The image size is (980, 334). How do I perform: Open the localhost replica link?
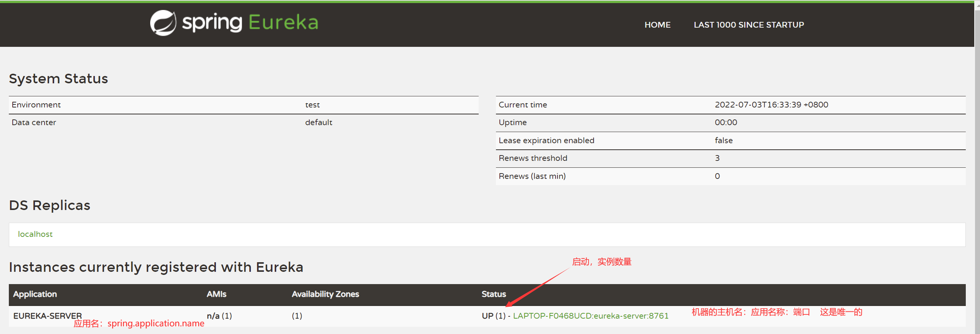pos(35,234)
